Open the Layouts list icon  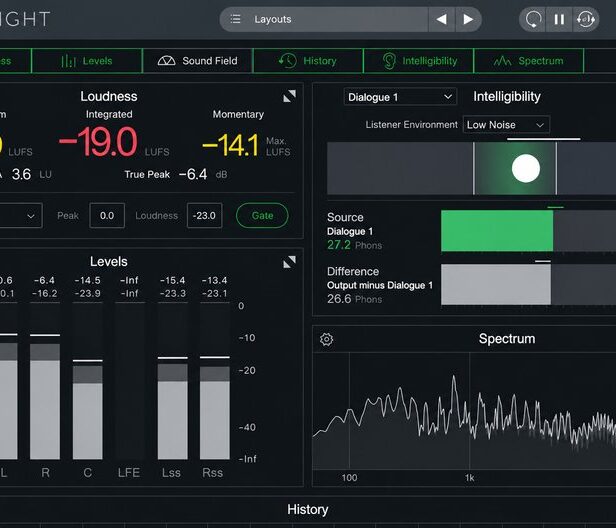click(x=235, y=19)
